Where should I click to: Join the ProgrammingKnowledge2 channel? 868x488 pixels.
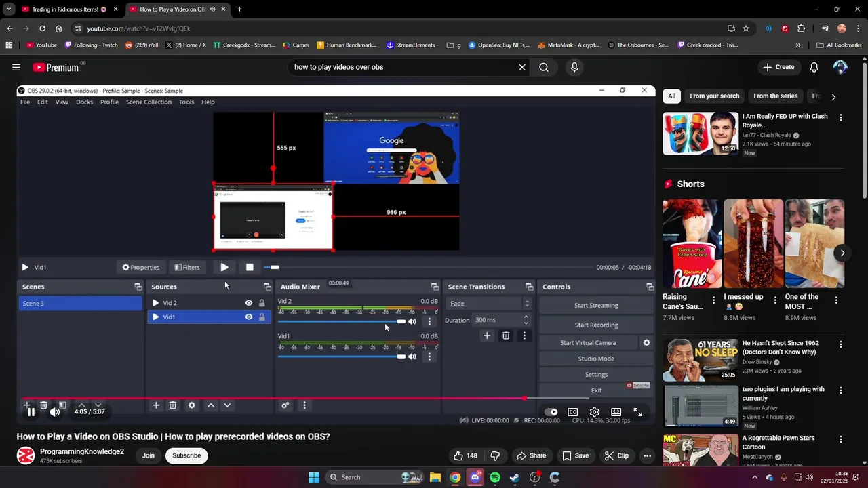tap(149, 455)
